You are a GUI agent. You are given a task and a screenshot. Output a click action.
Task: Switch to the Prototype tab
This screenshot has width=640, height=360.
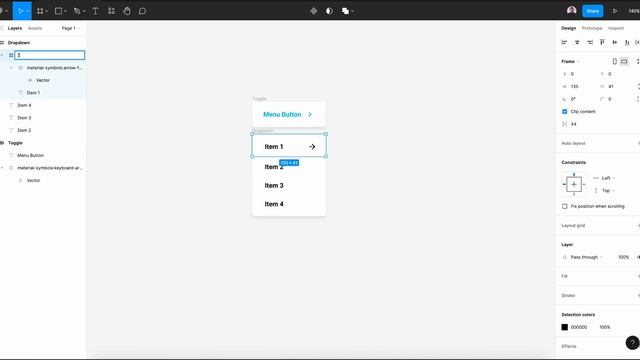point(592,28)
